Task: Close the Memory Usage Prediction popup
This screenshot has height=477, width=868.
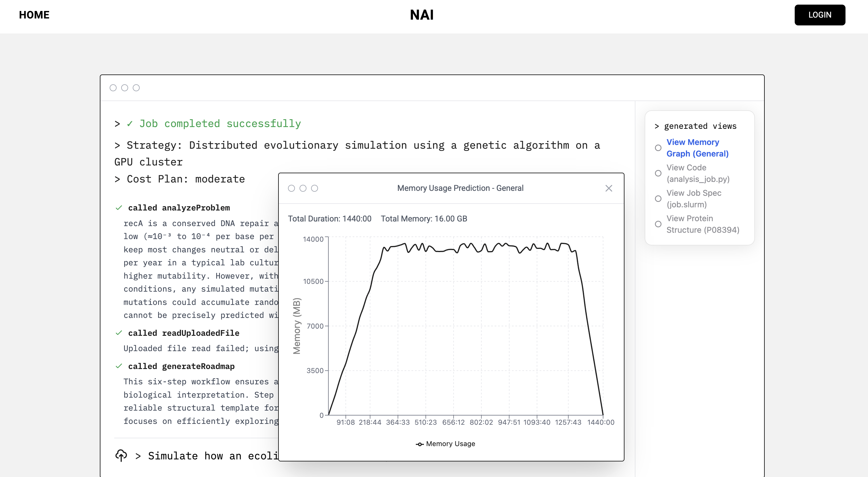Action: 609,188
